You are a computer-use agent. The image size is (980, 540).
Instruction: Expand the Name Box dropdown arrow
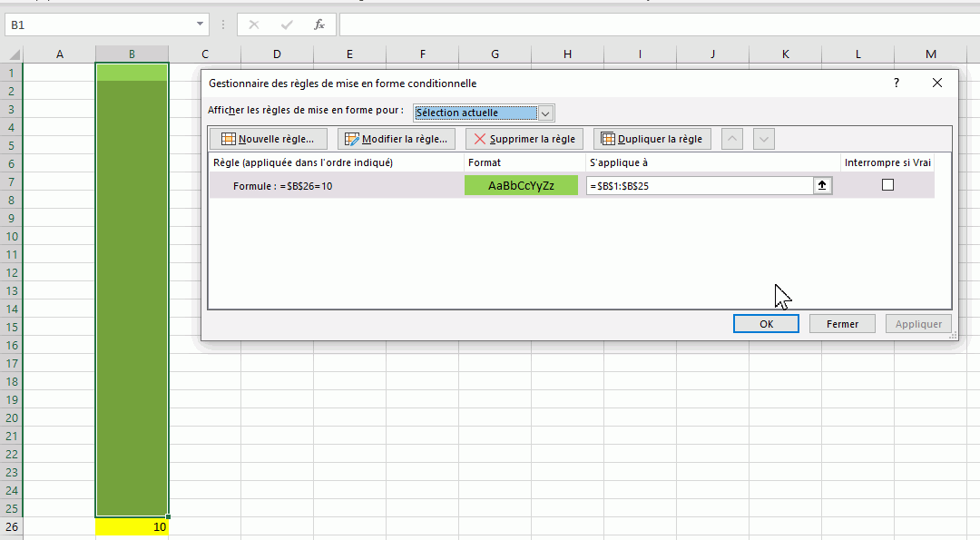[201, 25]
